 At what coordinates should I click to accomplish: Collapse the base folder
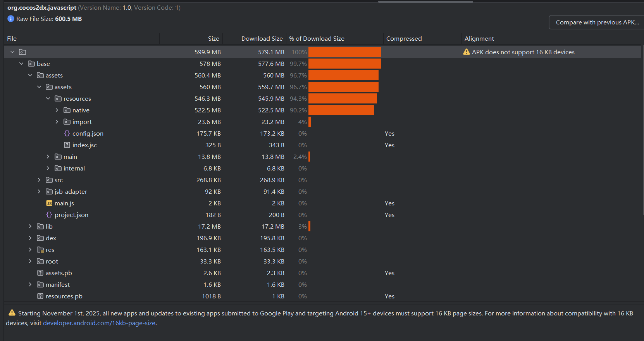21,64
